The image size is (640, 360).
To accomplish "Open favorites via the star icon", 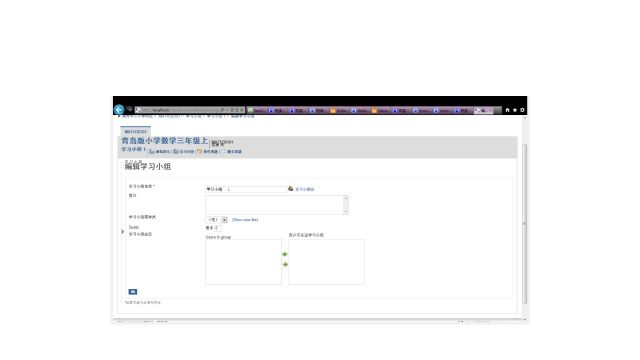I will click(515, 110).
